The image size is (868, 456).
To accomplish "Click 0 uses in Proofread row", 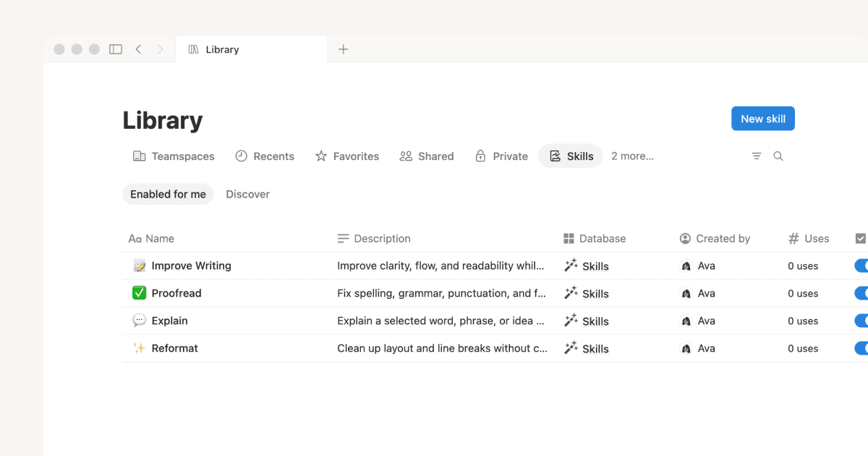I will [x=803, y=294].
